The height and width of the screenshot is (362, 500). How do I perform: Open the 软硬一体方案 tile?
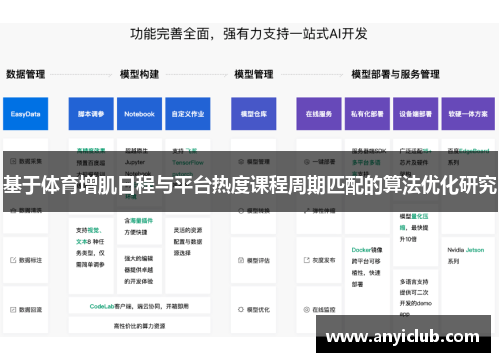tap(468, 114)
